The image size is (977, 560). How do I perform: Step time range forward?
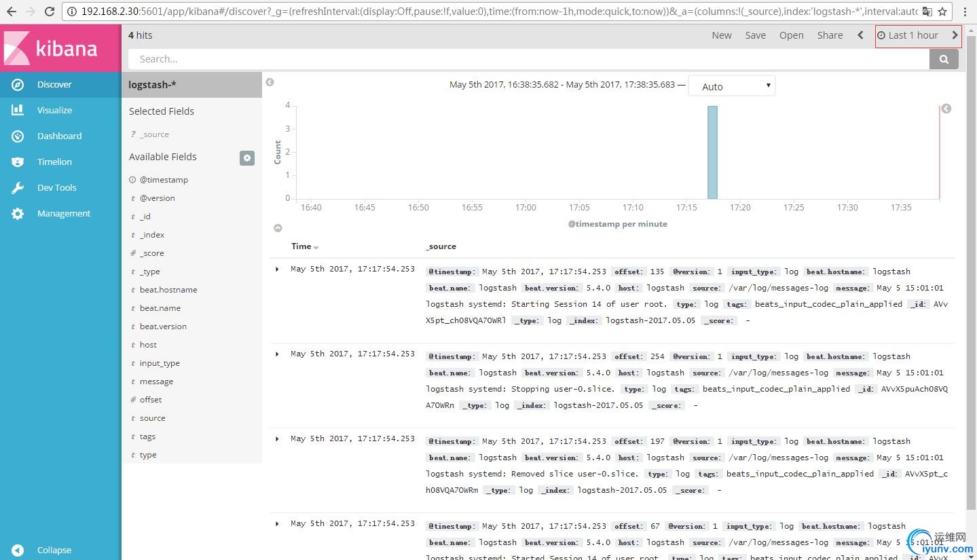pyautogui.click(x=955, y=35)
